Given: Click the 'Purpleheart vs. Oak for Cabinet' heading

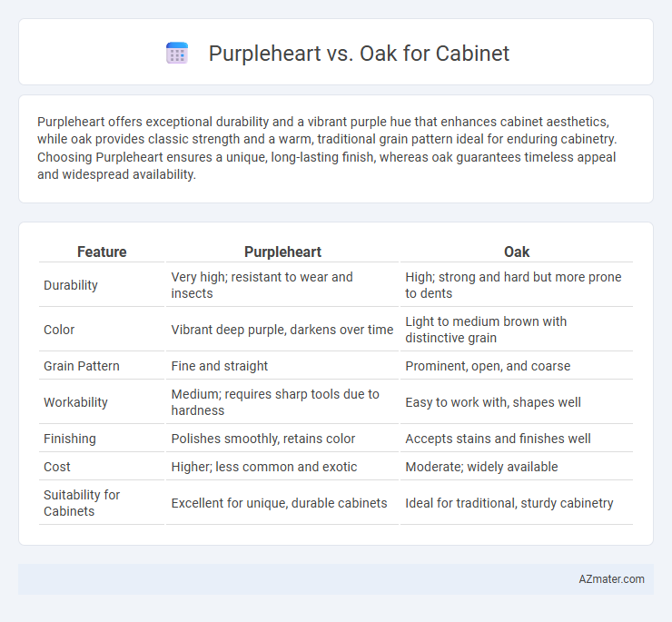Looking at the screenshot, I should (x=359, y=54).
